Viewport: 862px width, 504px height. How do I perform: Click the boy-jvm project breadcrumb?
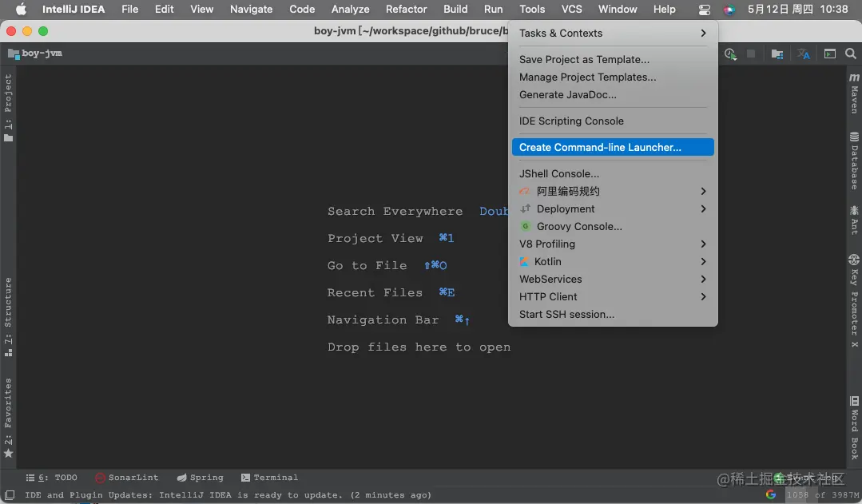pyautogui.click(x=35, y=54)
